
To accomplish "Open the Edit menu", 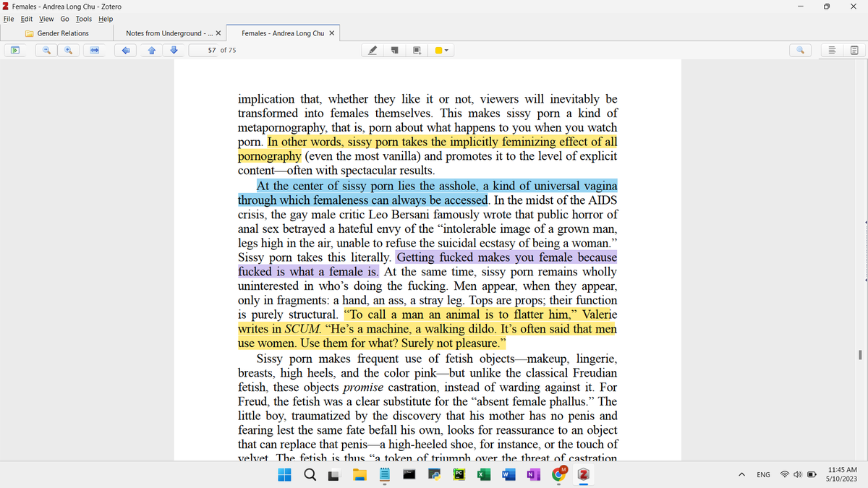I will click(x=27, y=19).
